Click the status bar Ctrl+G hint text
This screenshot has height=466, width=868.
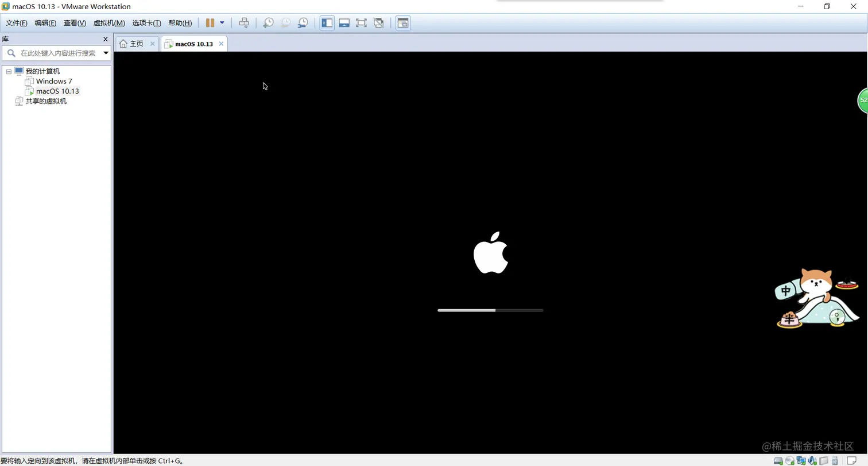point(92,461)
